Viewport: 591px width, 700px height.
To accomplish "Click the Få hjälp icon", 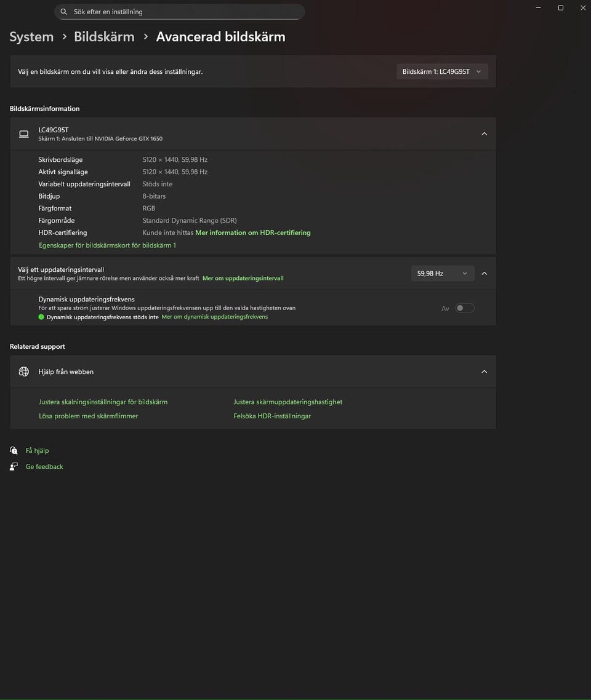I will [x=14, y=450].
